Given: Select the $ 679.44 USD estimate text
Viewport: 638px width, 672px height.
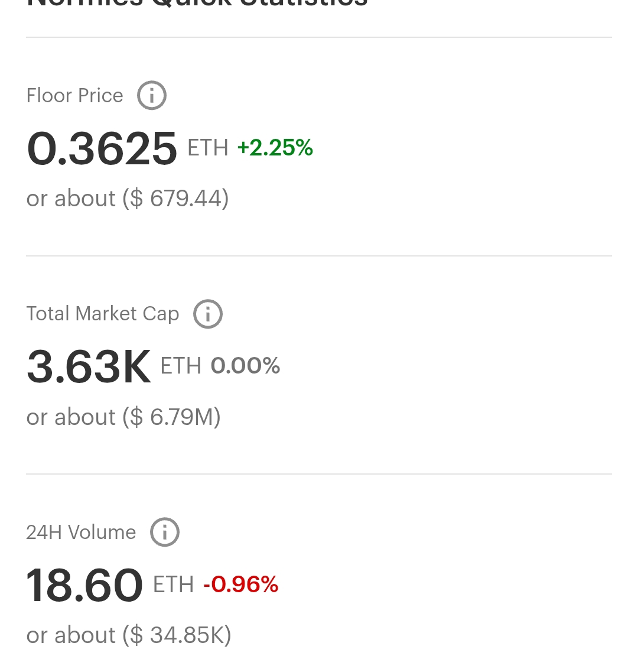Looking at the screenshot, I should 175,198.
